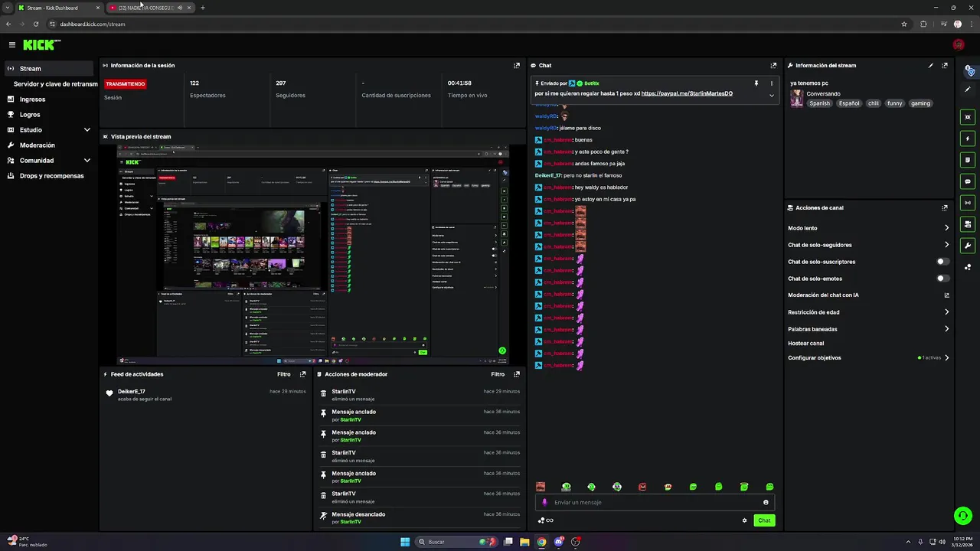This screenshot has width=980, height=551.
Task: Open Google Chrome from the taskbar
Action: coord(541,542)
